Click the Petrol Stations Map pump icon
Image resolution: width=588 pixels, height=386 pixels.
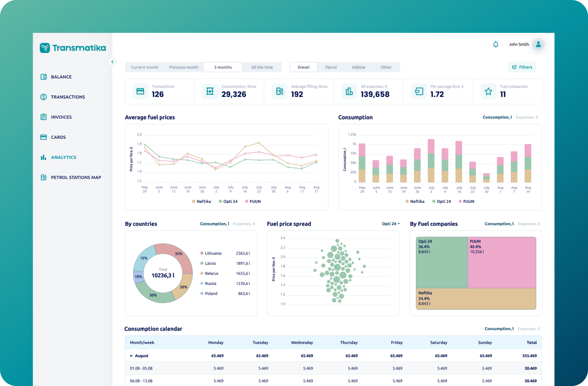(44, 177)
